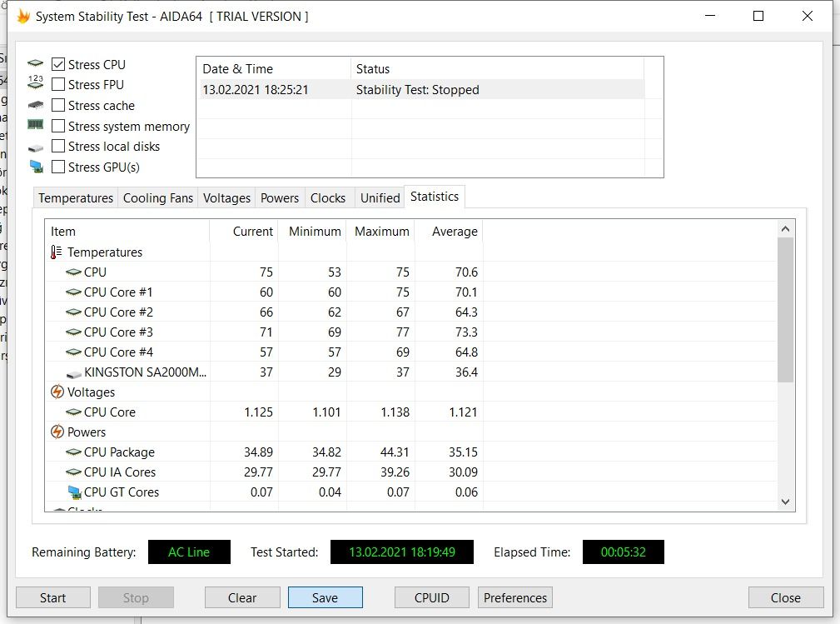Click the chip icon of CPU Package row
Screen dimensions: 840x624
click(x=73, y=452)
